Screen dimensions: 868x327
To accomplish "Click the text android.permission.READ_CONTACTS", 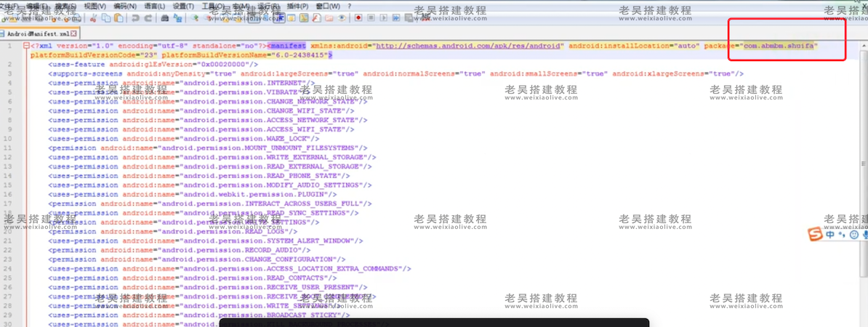I will pyautogui.click(x=254, y=278).
